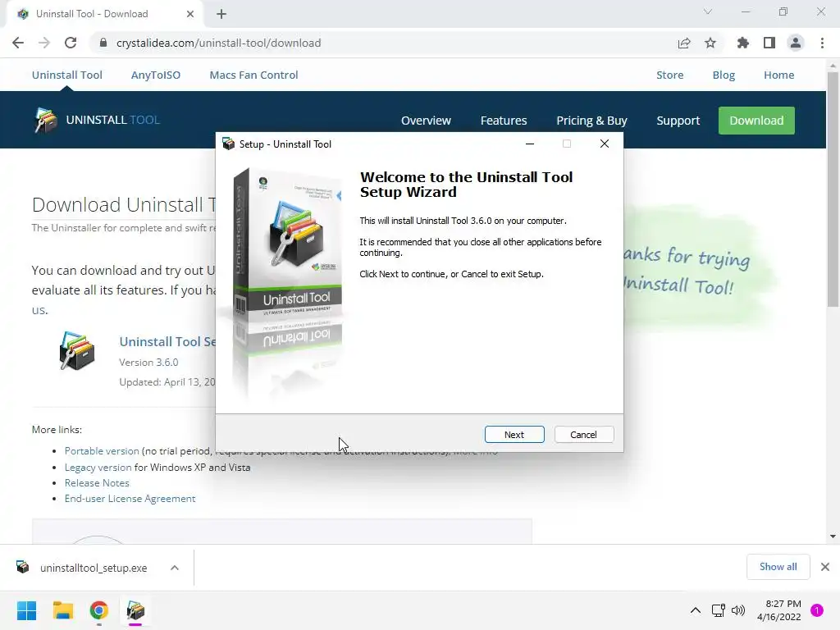Image resolution: width=840 pixels, height=630 pixels.
Task: Share this page from the address bar icon
Action: click(x=684, y=43)
